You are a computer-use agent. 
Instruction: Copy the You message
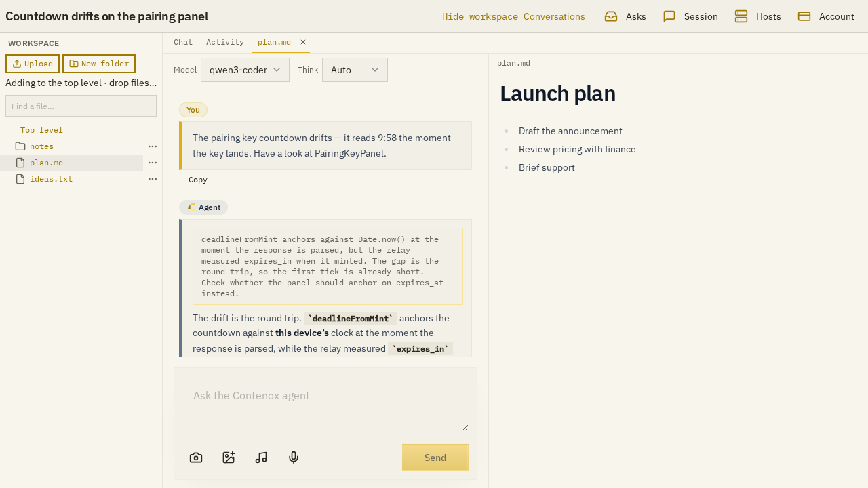(x=198, y=180)
